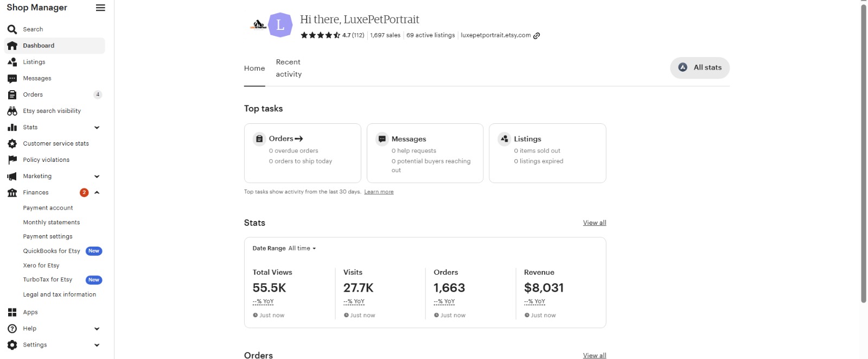
Task: Click the Listings card shapes icon
Action: 505,139
